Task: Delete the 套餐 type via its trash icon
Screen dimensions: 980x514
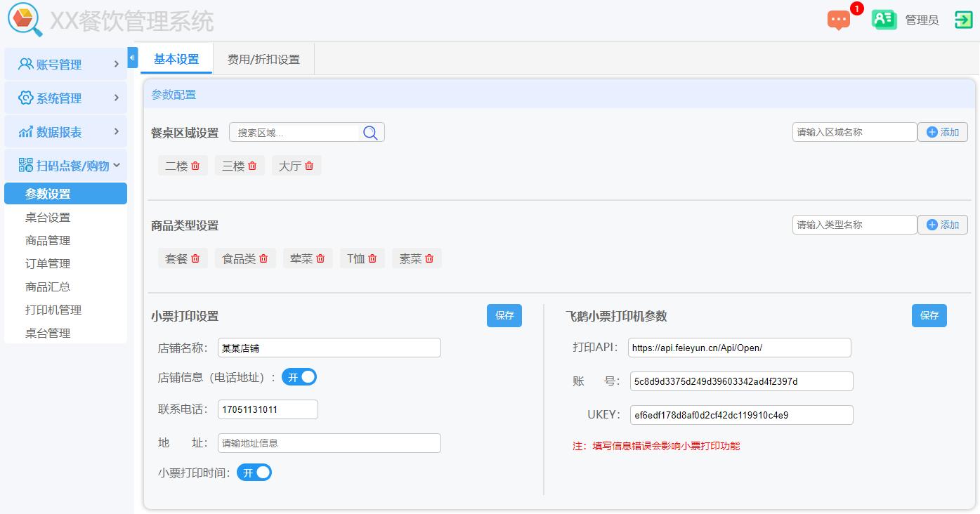Action: click(197, 258)
